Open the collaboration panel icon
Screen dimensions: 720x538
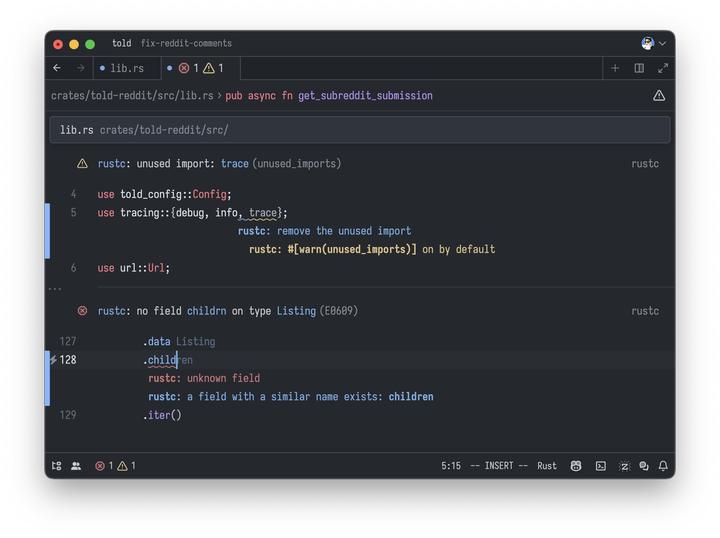click(76, 466)
